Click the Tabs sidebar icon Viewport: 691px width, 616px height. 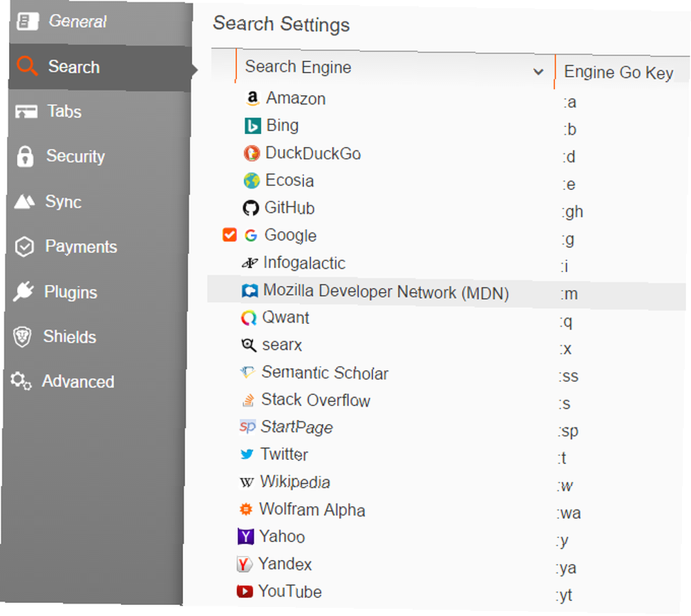coord(26,111)
